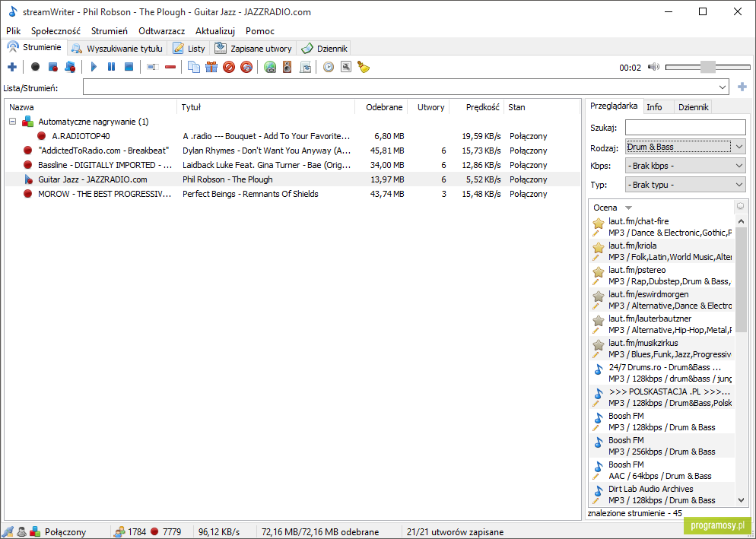This screenshot has width=756, height=539.
Task: Pause playback in the toolbar
Action: click(x=111, y=67)
